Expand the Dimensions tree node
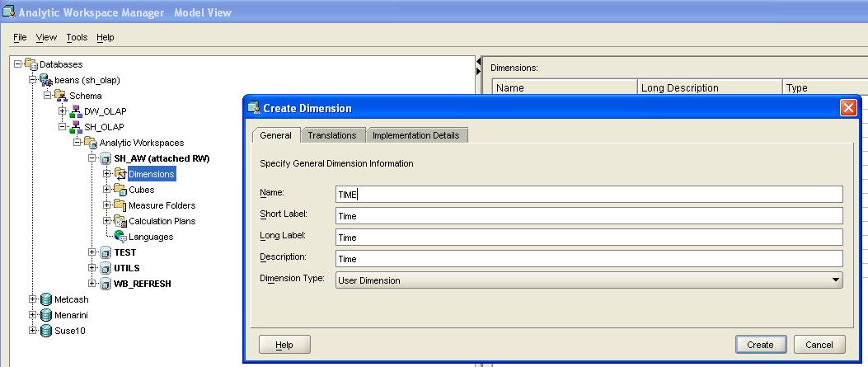This screenshot has height=367, width=868. [x=107, y=174]
